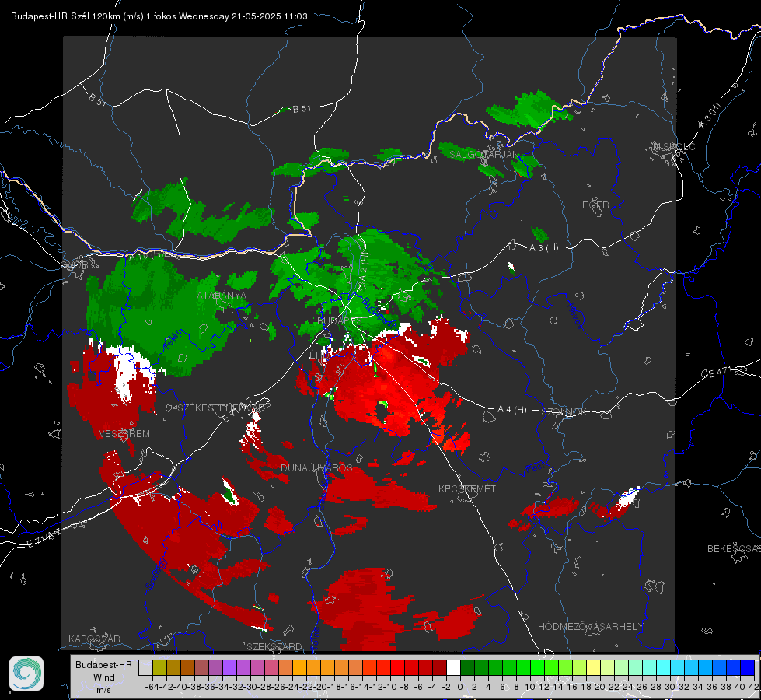
Task: Click the SZEKSZARD city label
Action: pyautogui.click(x=274, y=646)
